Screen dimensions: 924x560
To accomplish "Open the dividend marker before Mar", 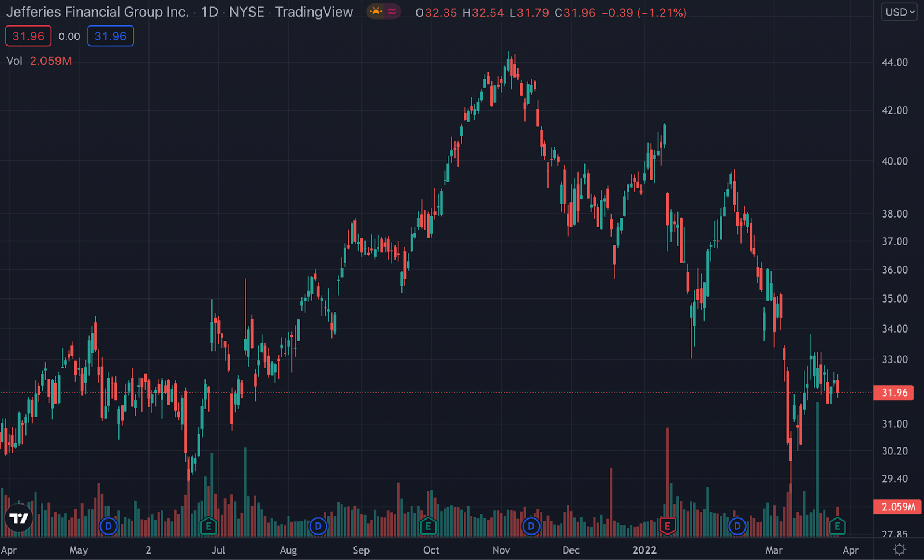I will coord(737,526).
